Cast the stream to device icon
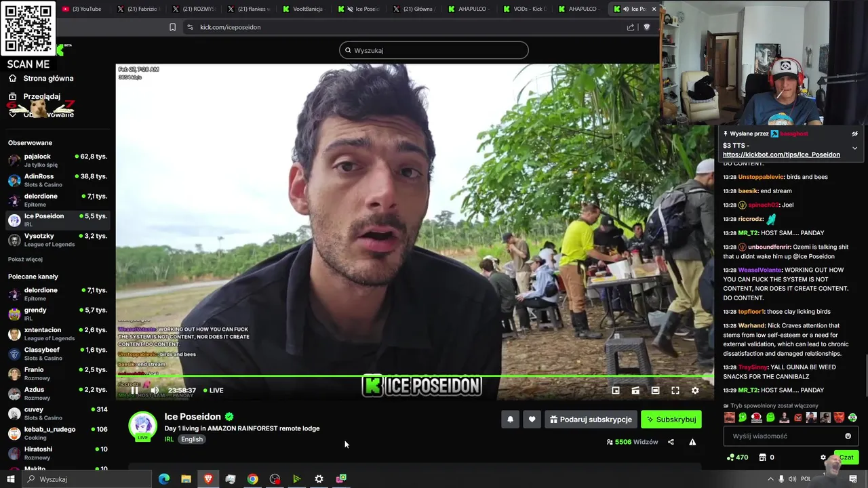This screenshot has height=488, width=868. [635, 390]
